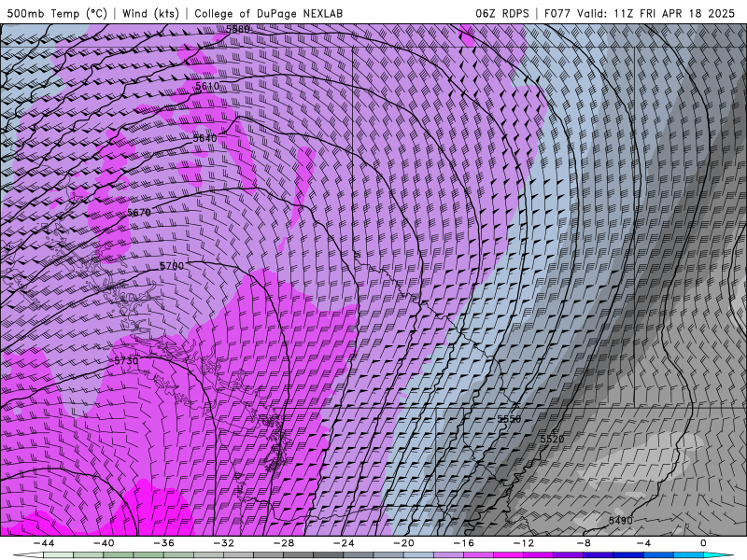
Task: Click the -32 color scale label
Action: [223, 543]
